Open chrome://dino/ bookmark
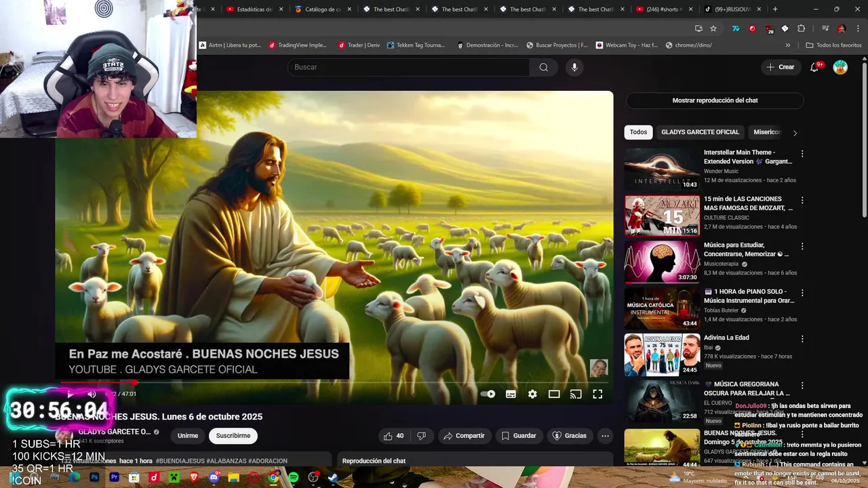 689,45
